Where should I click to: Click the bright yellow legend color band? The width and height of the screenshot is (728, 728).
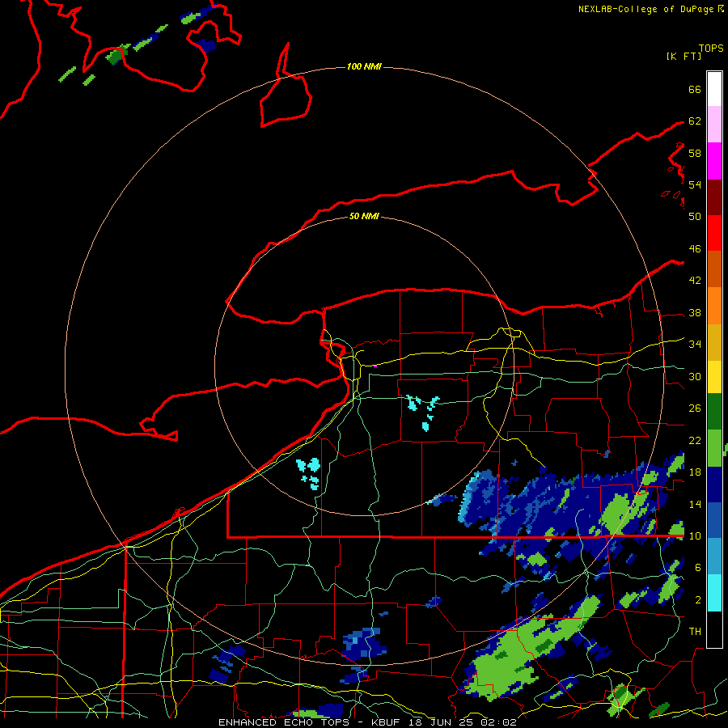(x=714, y=377)
